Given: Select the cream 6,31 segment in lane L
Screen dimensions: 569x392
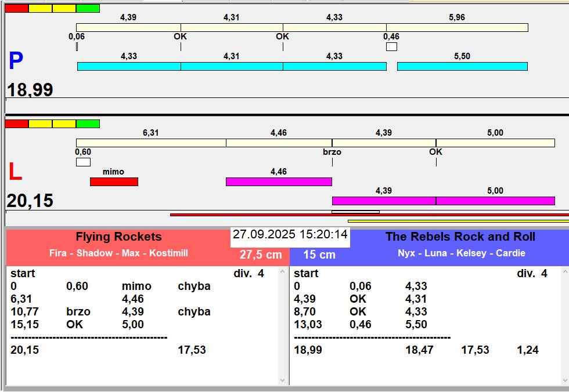Looking at the screenshot, I should [x=151, y=143].
